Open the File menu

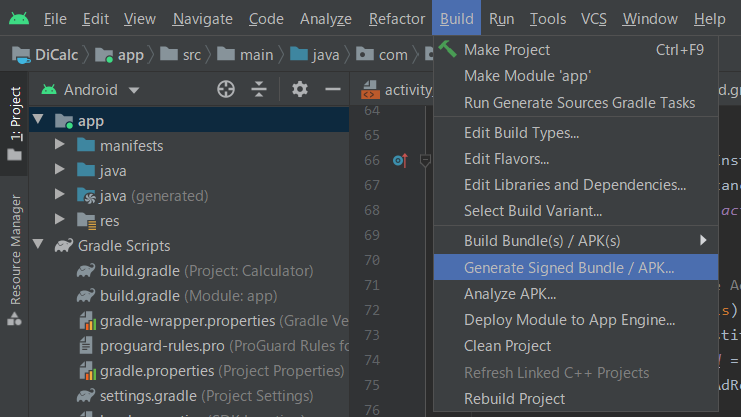(x=55, y=19)
